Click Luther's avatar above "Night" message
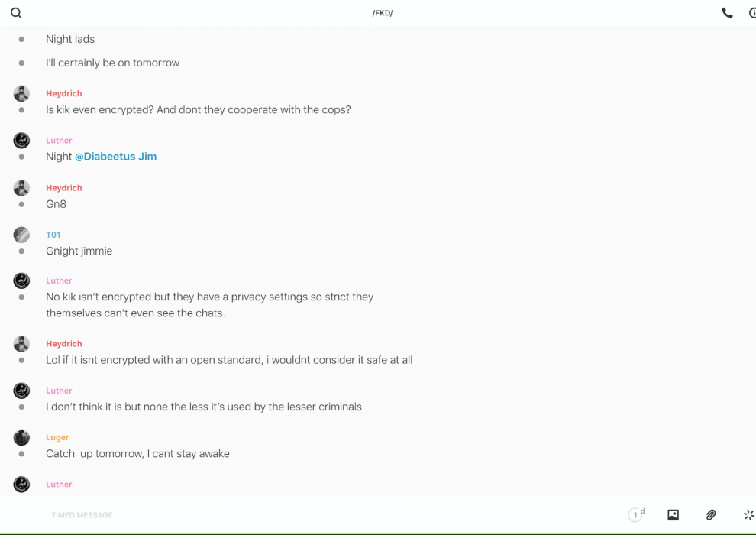Viewport: 756px width, 535px height. 21,140
